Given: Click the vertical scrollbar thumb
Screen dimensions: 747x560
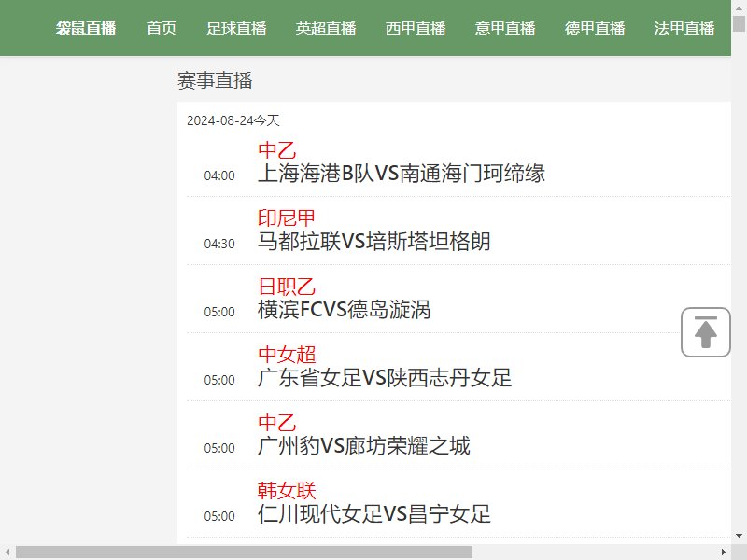Looking at the screenshot, I should click(x=739, y=23).
